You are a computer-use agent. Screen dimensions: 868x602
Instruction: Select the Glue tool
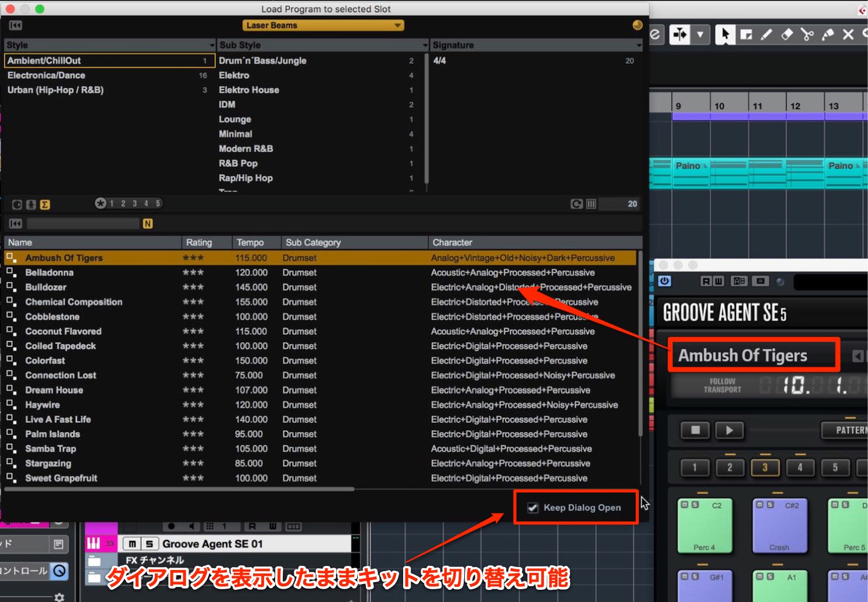pyautogui.click(x=827, y=34)
